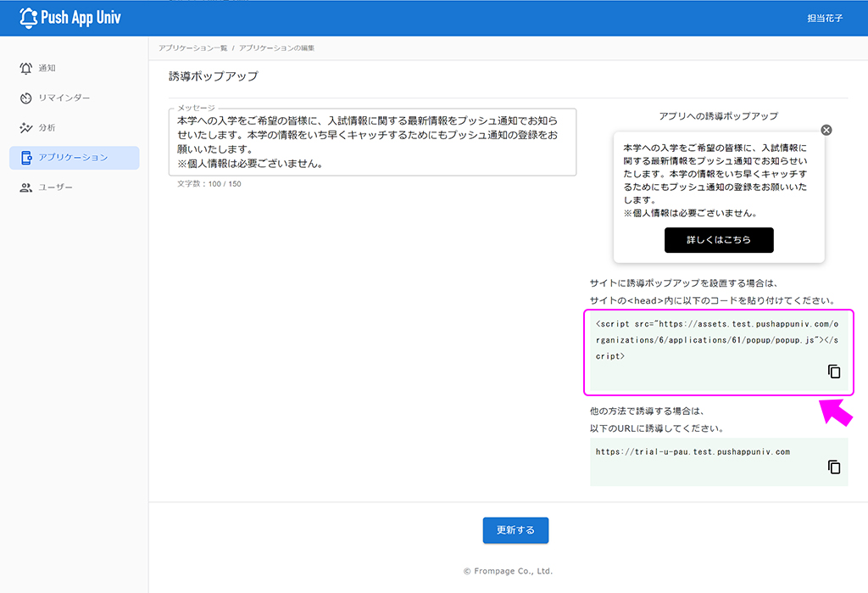Image resolution: width=868 pixels, height=593 pixels.
Task: Open the 担当花子 account menu
Action: [x=825, y=19]
